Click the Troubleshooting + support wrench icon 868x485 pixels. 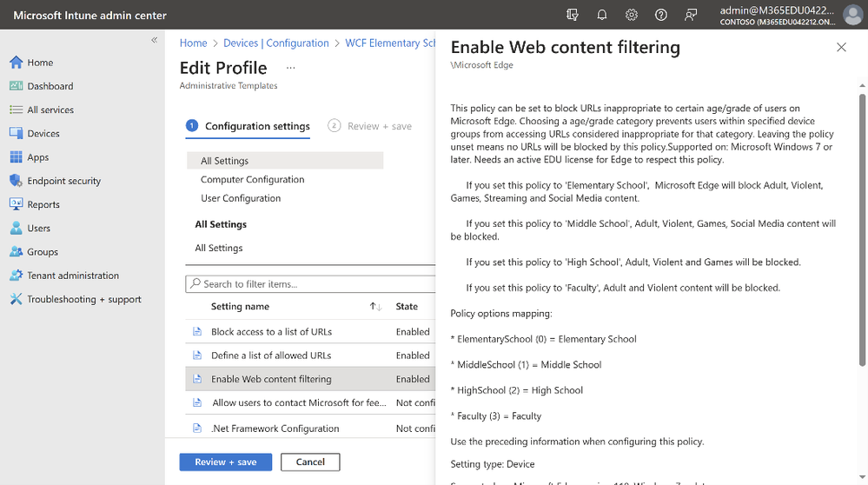point(16,299)
